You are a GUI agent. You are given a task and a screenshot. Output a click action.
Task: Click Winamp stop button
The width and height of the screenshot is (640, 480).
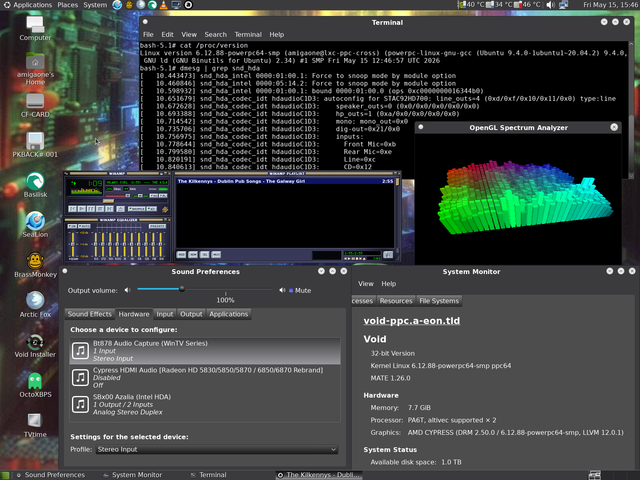(100, 209)
